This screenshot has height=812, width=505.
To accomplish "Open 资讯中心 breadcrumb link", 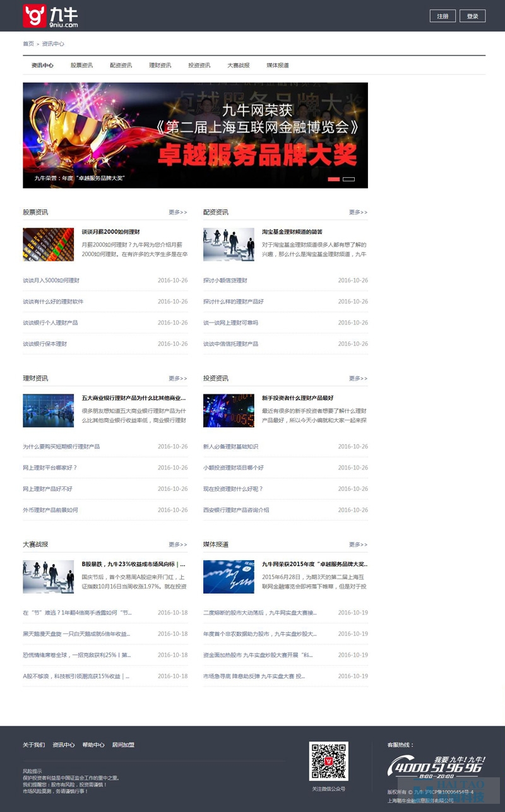I will pos(53,44).
